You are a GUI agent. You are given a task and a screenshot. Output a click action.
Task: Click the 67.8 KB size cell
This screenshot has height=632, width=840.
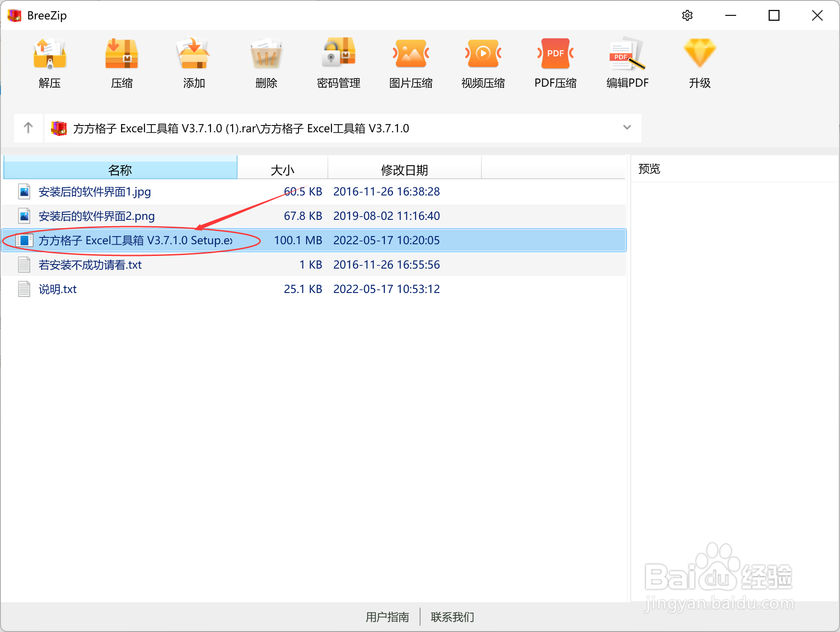point(303,216)
